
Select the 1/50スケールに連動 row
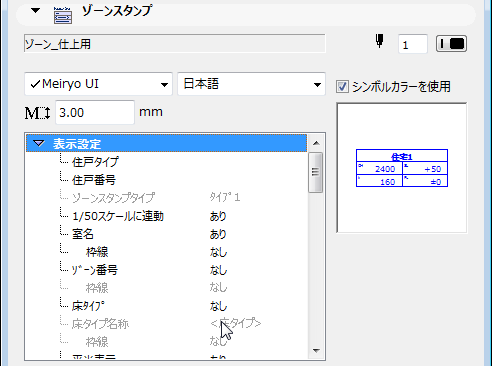coord(166,216)
